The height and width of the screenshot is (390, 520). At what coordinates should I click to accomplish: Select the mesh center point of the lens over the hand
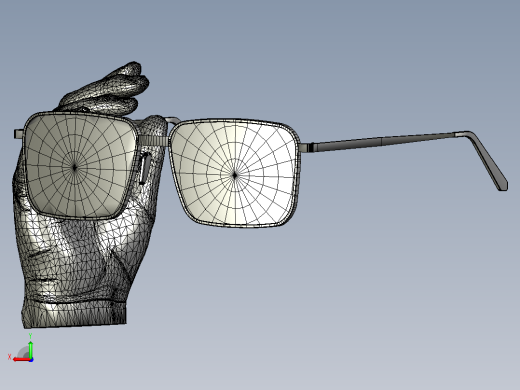tap(75, 167)
